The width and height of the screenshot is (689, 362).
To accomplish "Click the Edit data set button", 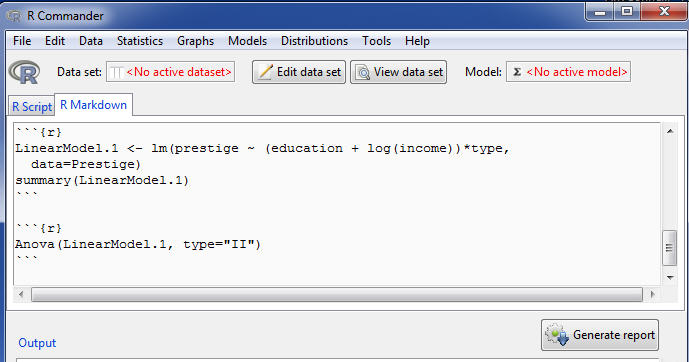I will [x=299, y=72].
